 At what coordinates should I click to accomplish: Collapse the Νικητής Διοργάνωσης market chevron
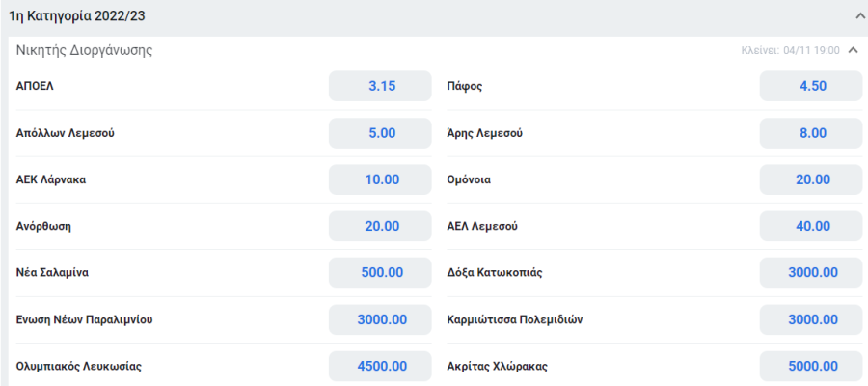click(854, 51)
